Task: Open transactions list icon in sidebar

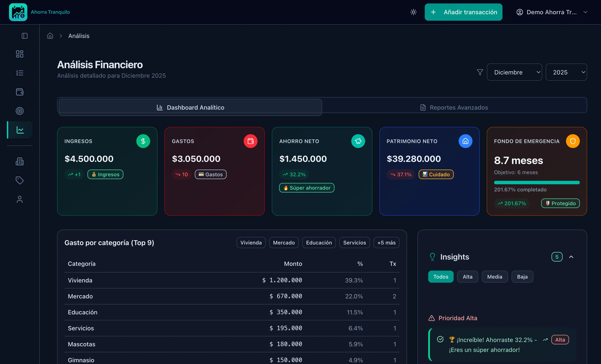Action: pos(19,73)
